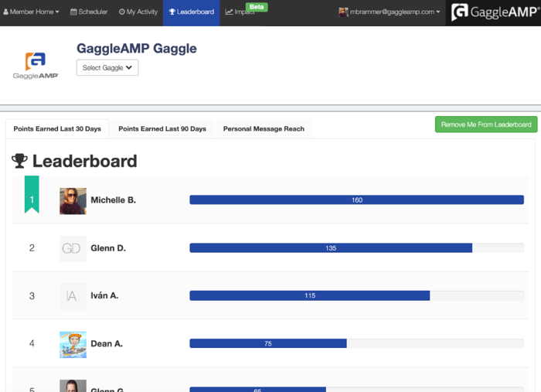Click rank number 2
The height and width of the screenshot is (392, 541).
coord(32,247)
